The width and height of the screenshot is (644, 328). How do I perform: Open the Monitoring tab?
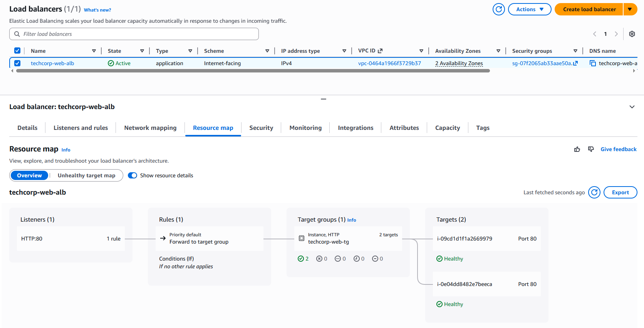point(305,128)
